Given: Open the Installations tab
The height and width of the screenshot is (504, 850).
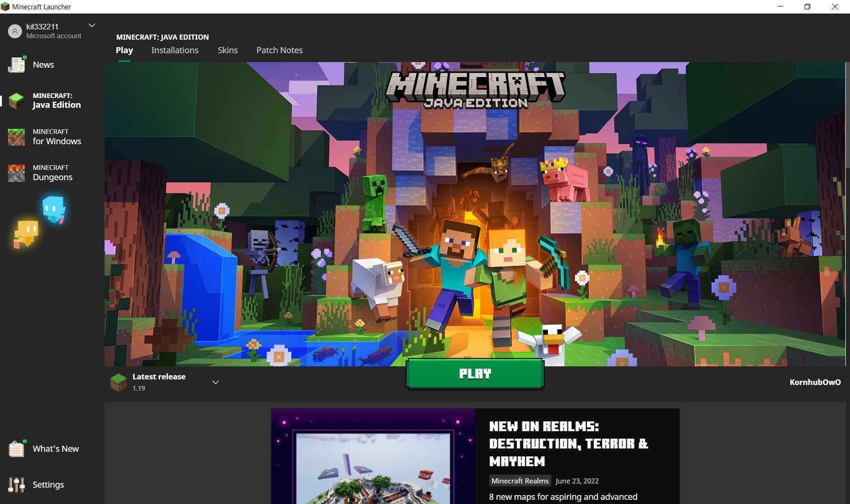Looking at the screenshot, I should pyautogui.click(x=175, y=50).
